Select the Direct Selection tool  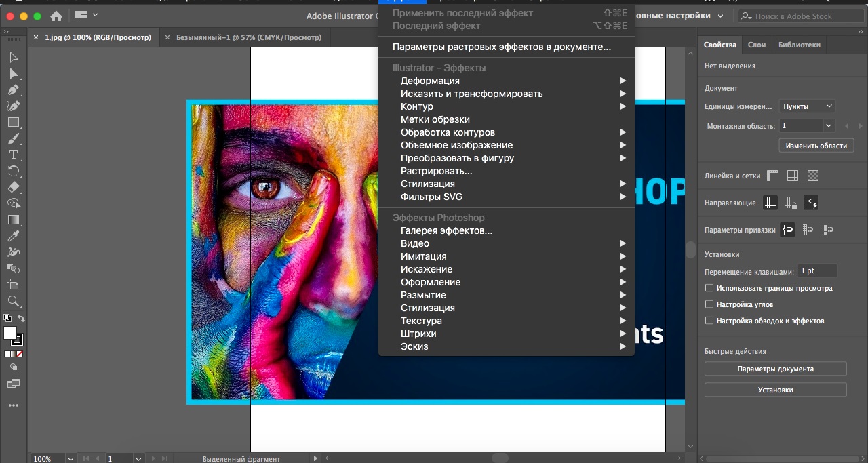[14, 73]
